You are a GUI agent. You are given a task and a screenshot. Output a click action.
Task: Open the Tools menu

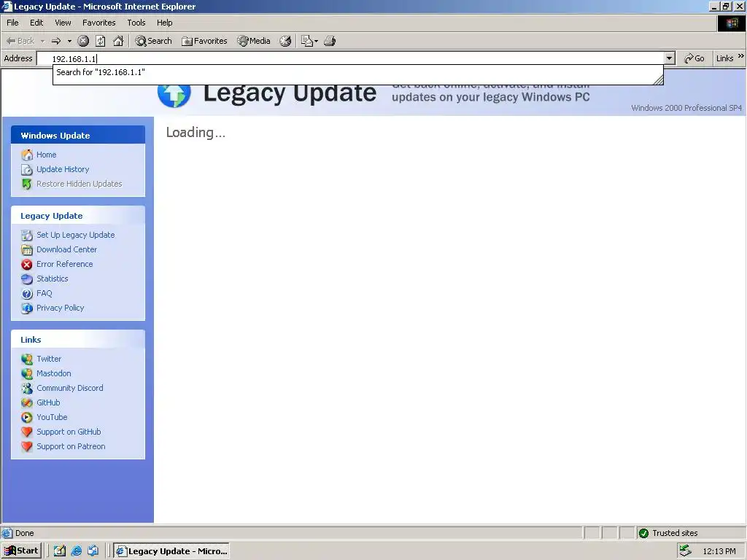point(136,23)
